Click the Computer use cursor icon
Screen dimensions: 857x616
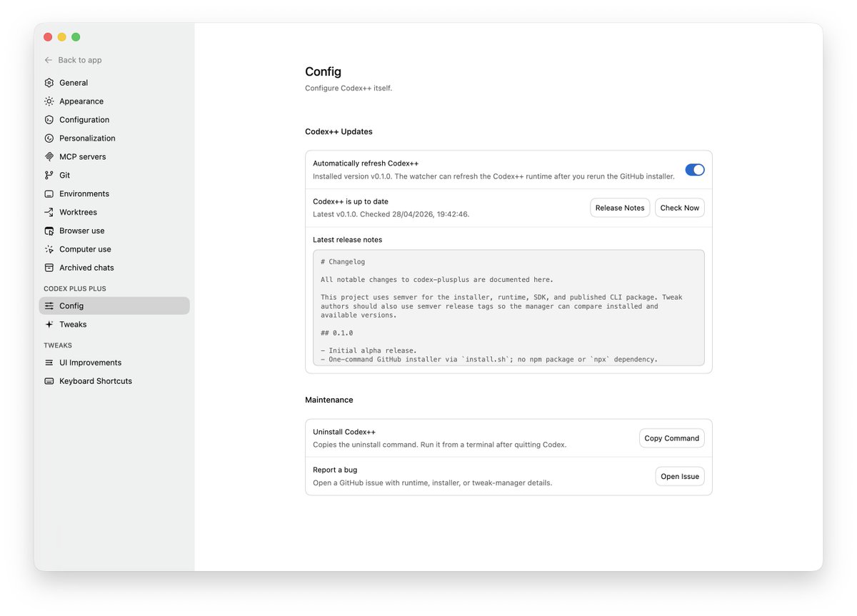coord(49,250)
